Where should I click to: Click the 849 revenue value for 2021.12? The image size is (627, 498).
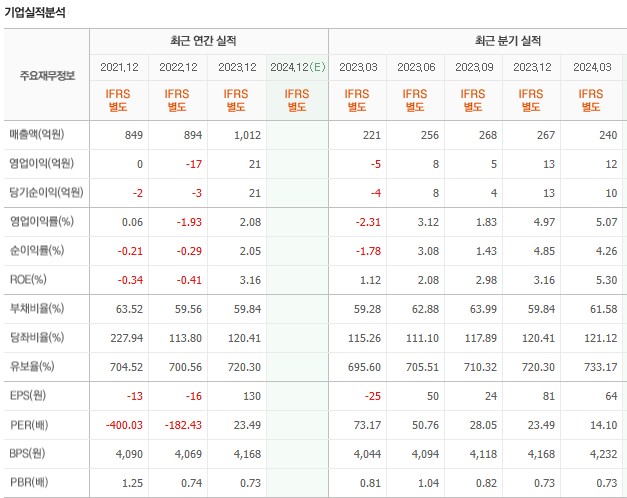pos(134,135)
